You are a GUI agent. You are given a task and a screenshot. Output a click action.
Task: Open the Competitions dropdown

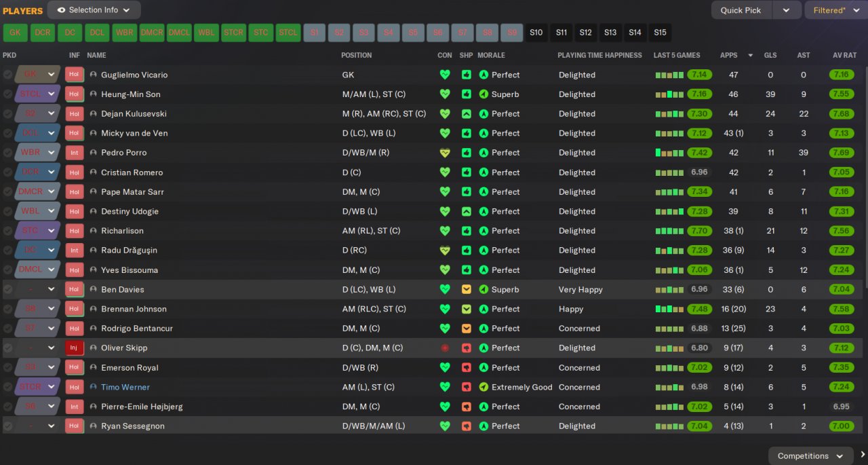point(810,456)
